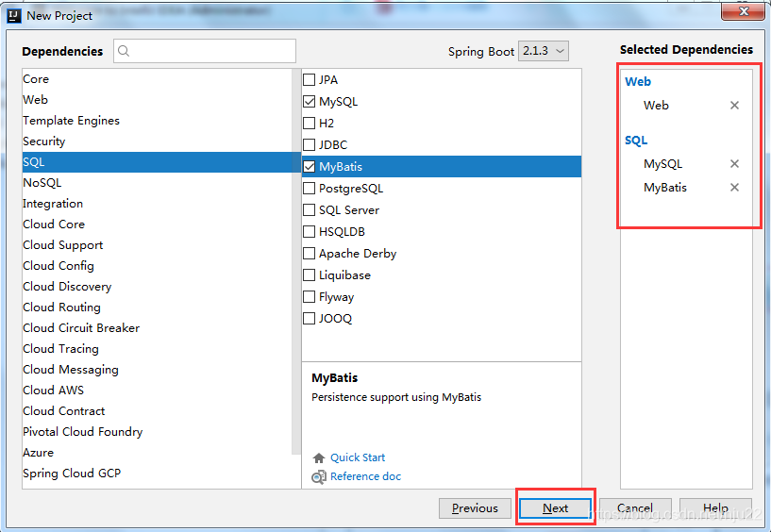This screenshot has height=532, width=771.
Task: Select the Pivotal Cloud Foundry category
Action: [x=158, y=432]
